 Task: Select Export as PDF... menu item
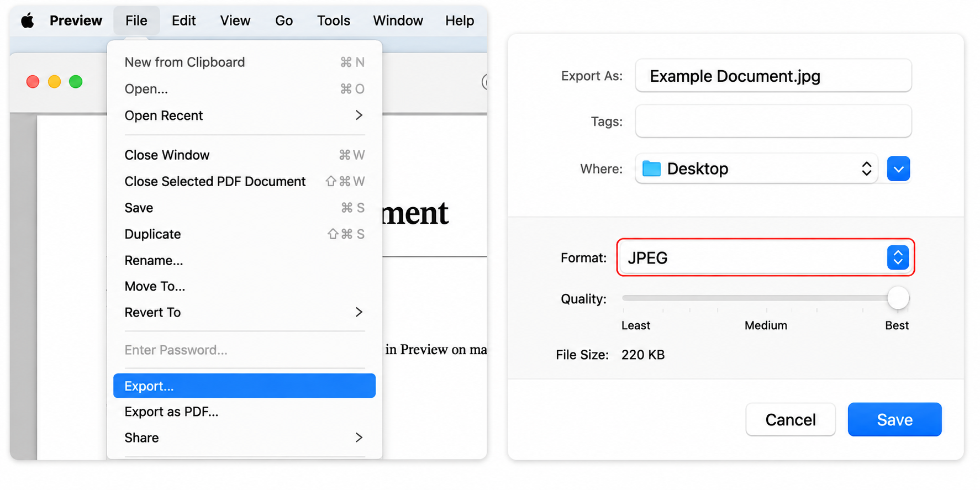pos(244,412)
